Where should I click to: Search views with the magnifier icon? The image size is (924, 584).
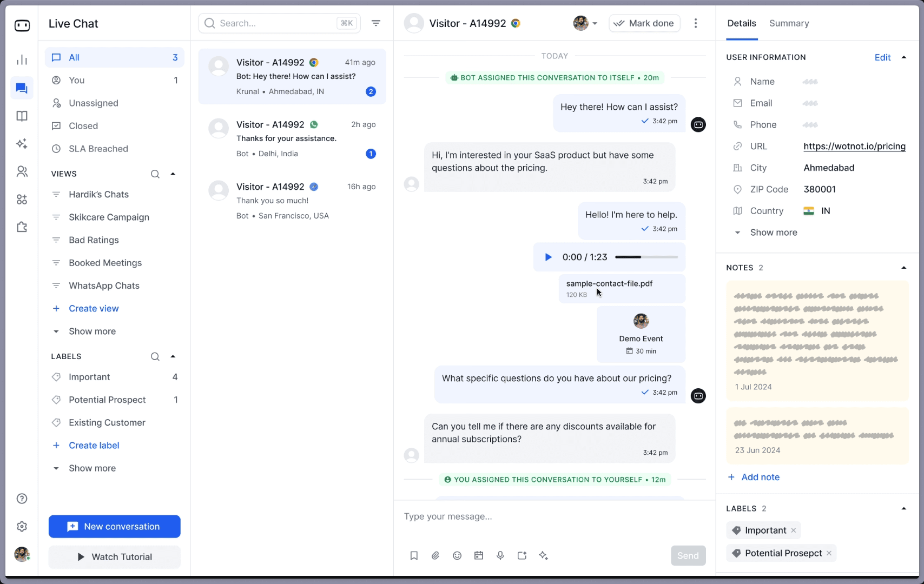155,174
